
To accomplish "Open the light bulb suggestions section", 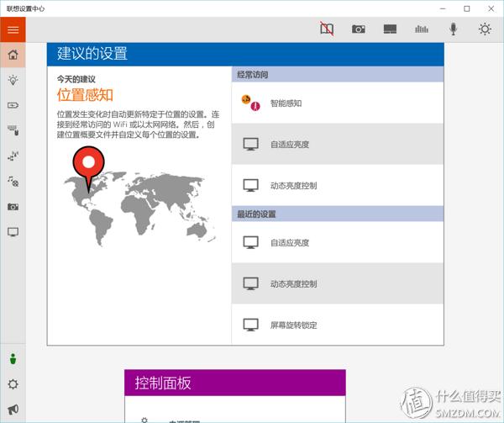I will [x=13, y=81].
